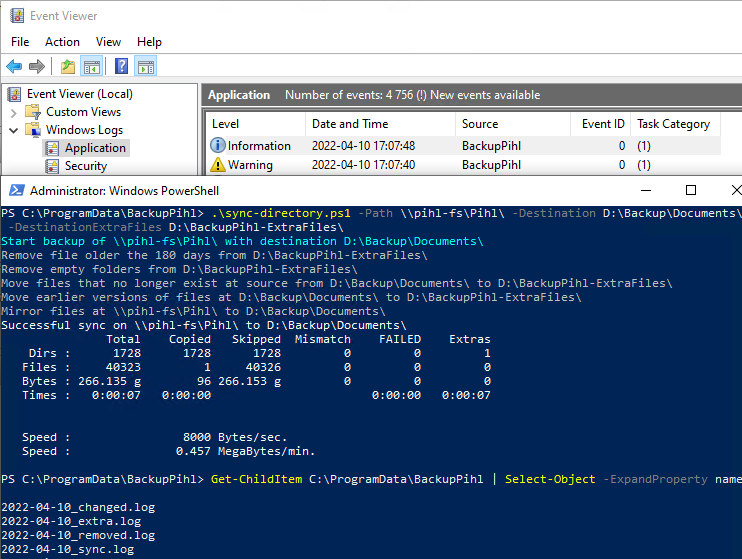This screenshot has height=559, width=742.
Task: Click the Start backup of cyan line
Action: click(242, 241)
